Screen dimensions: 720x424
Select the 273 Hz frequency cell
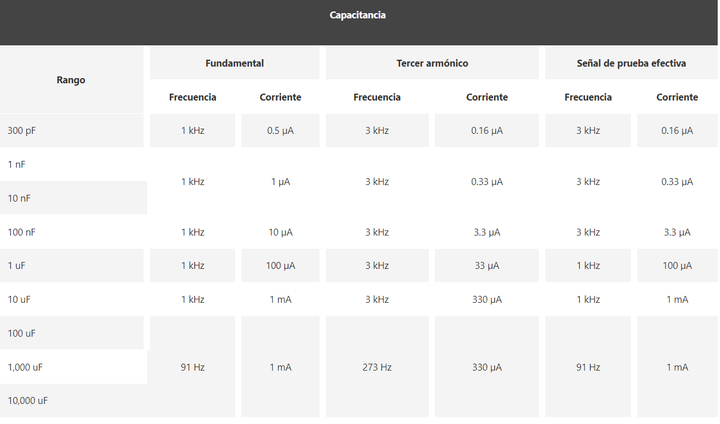pyautogui.click(x=377, y=367)
